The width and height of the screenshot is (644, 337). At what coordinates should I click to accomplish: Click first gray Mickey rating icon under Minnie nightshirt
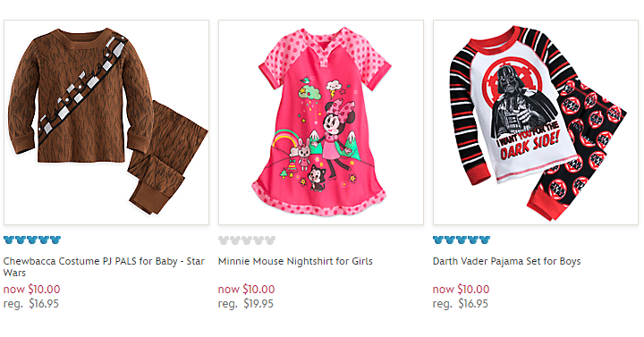coord(224,240)
